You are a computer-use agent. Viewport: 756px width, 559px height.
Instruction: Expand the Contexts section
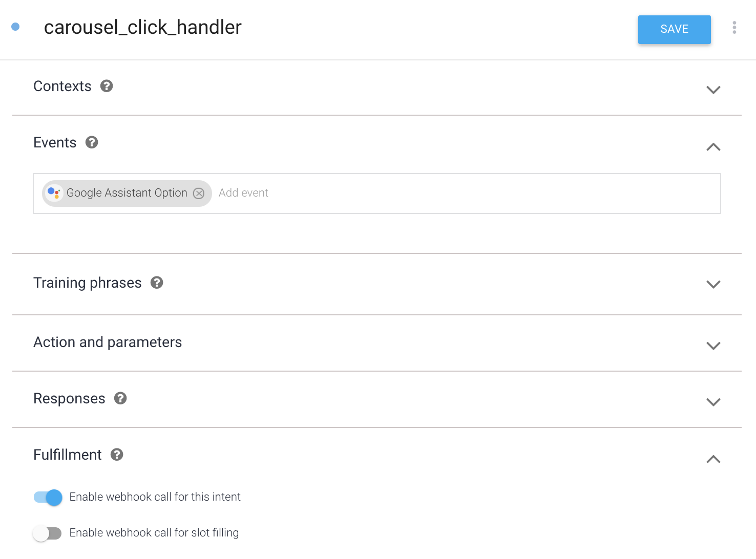click(713, 90)
